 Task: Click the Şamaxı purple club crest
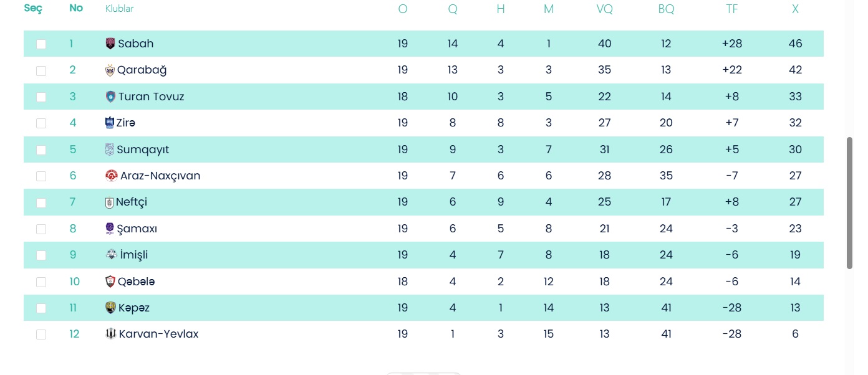[x=110, y=229]
